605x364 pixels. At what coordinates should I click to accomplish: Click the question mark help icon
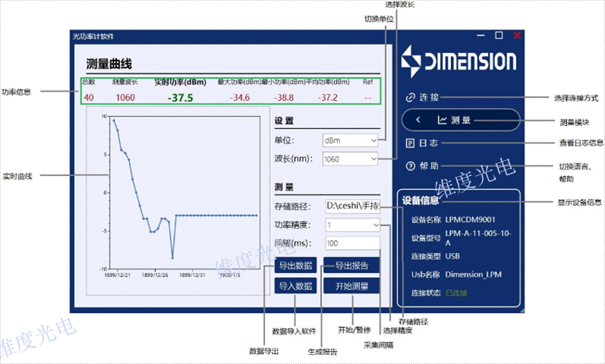click(410, 166)
